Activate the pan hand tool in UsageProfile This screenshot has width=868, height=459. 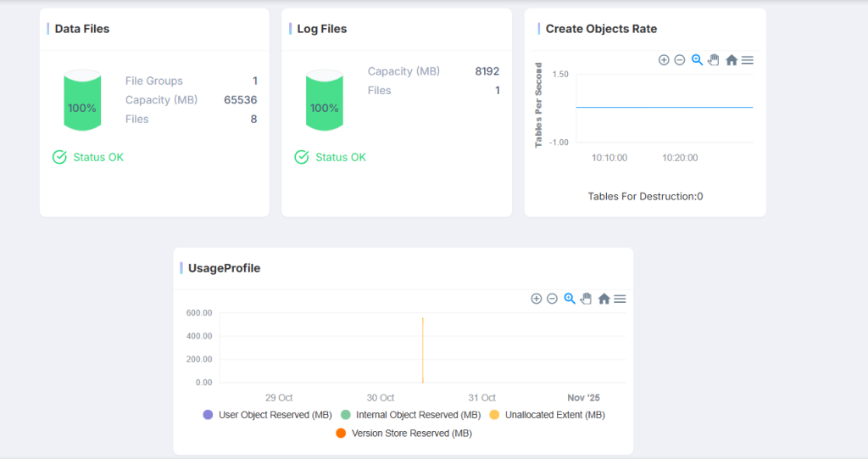pyautogui.click(x=586, y=299)
